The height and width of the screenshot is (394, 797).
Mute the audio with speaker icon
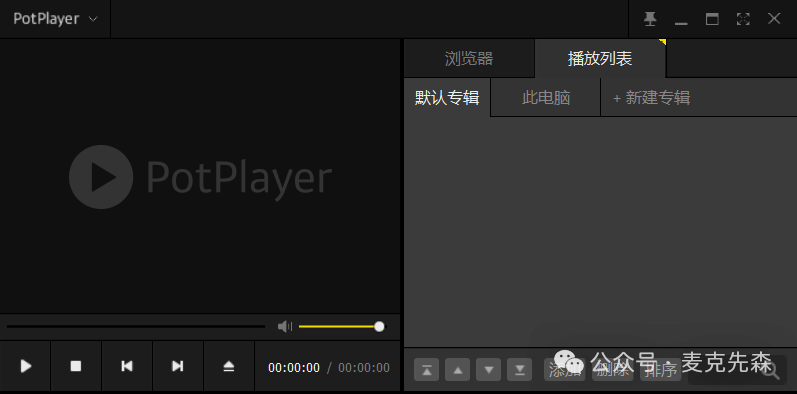pos(285,326)
